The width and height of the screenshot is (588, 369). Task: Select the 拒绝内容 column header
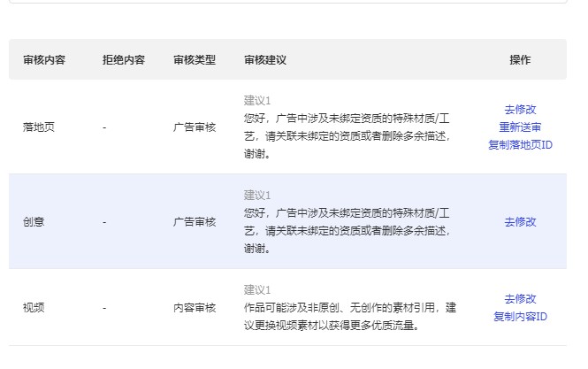(x=124, y=59)
